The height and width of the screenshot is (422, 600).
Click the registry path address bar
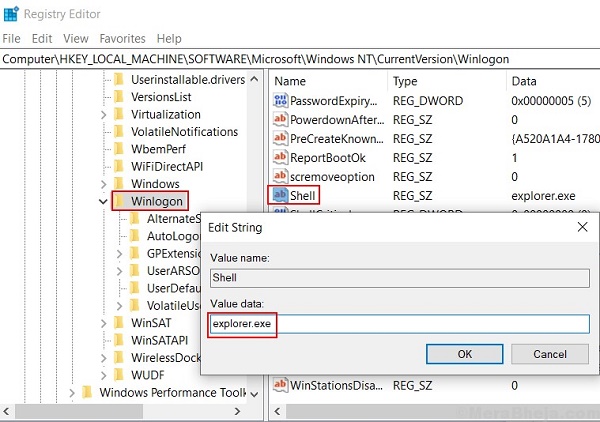pyautogui.click(x=300, y=59)
